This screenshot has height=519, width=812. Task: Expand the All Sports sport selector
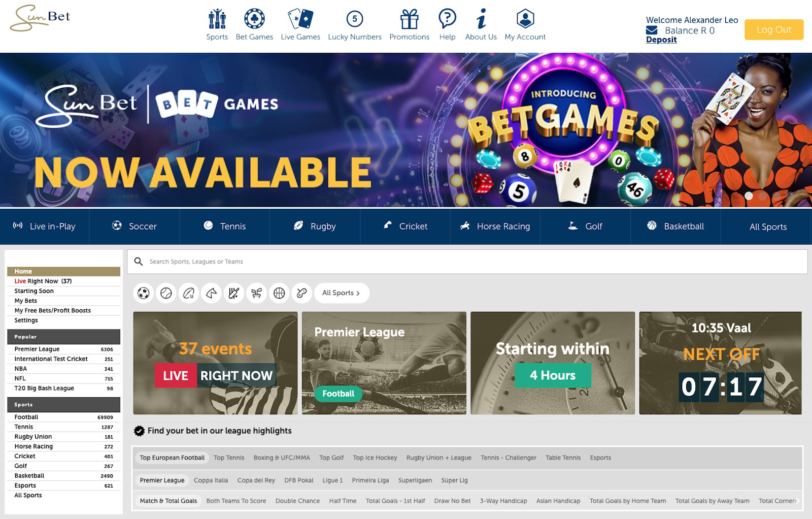point(341,293)
